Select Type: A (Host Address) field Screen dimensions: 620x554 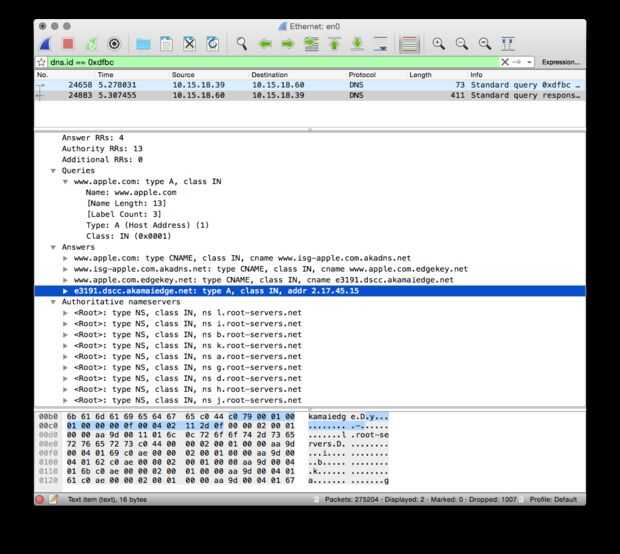tap(310, 225)
